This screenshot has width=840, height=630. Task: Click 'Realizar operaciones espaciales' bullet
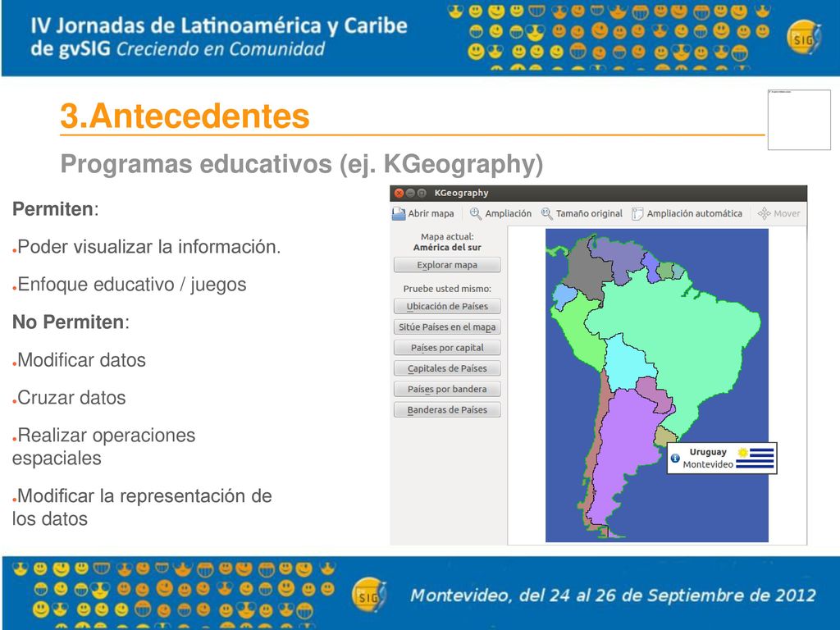104,447
